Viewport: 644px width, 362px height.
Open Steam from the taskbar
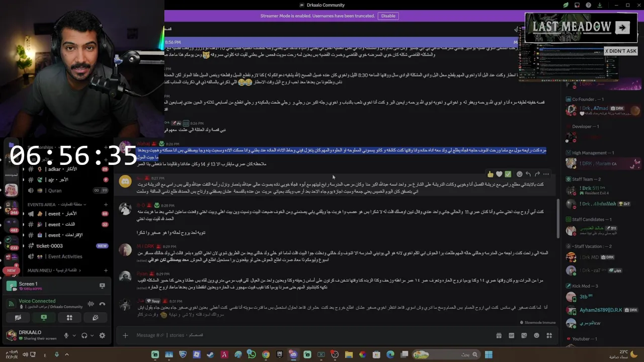tap(210, 354)
